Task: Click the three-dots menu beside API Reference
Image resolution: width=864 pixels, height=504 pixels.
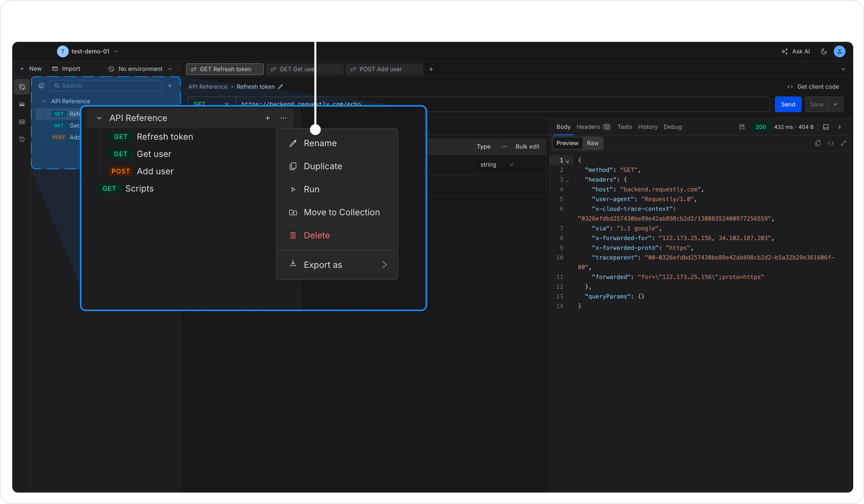Action: [284, 118]
